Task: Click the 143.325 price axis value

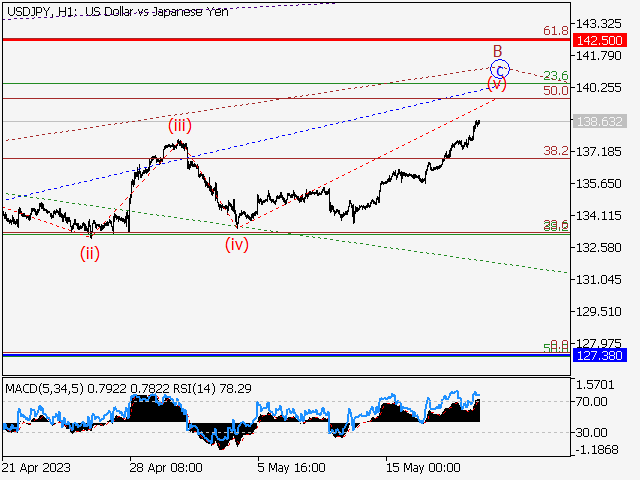Action: tap(598, 24)
